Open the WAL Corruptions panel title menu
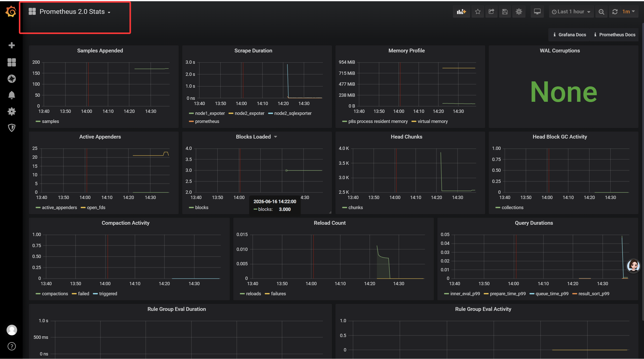Viewport: 644px width, 359px height. 560,50
